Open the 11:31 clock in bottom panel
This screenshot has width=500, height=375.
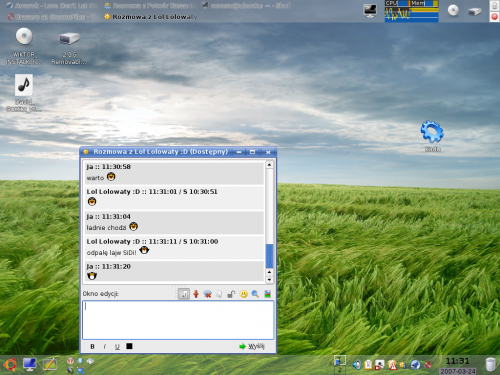pyautogui.click(x=457, y=361)
